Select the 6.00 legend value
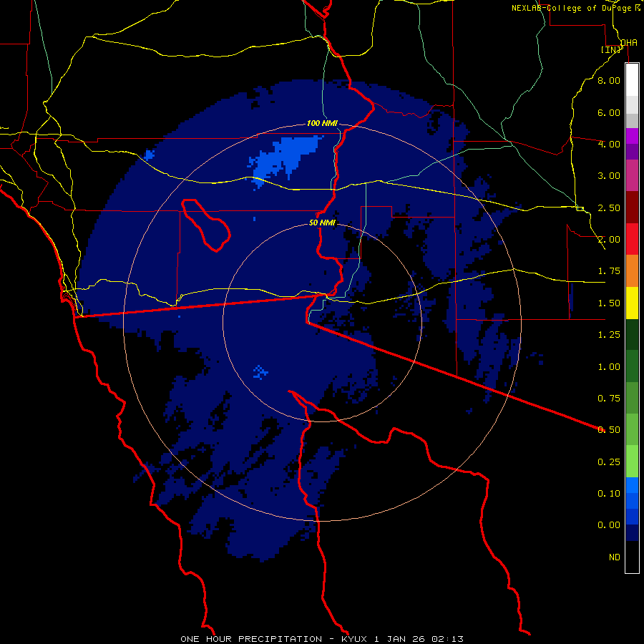 coord(609,112)
